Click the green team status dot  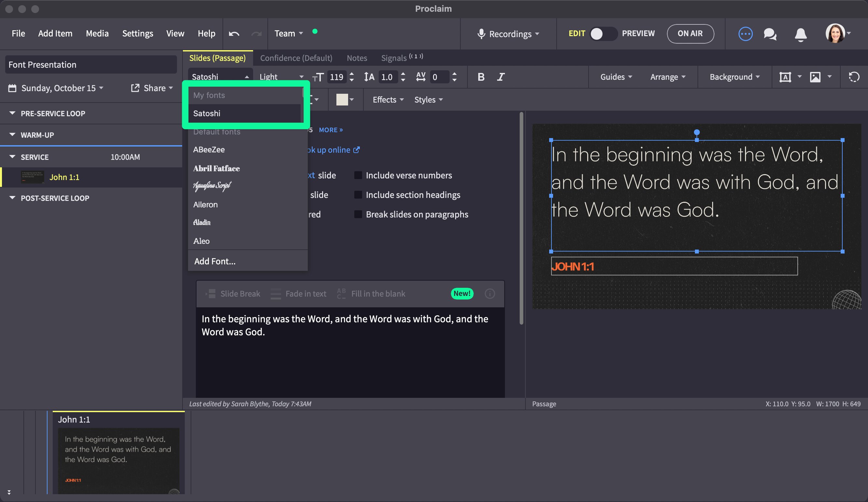pyautogui.click(x=315, y=31)
